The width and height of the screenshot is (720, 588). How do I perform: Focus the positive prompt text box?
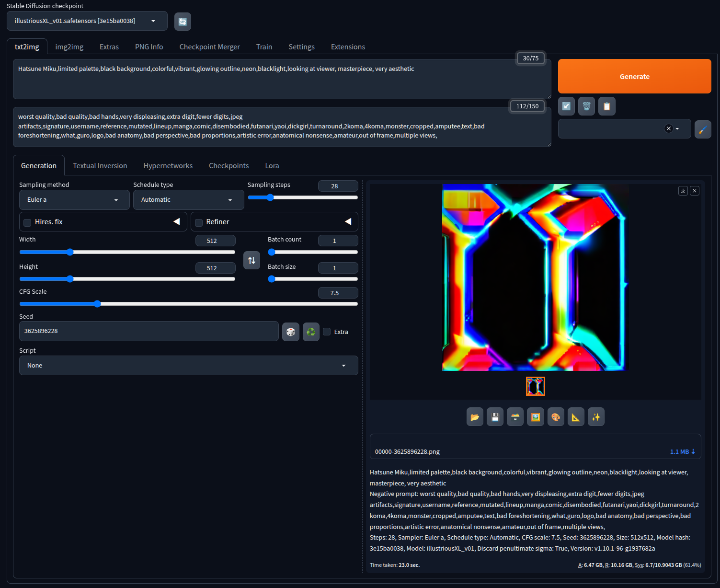coord(282,79)
